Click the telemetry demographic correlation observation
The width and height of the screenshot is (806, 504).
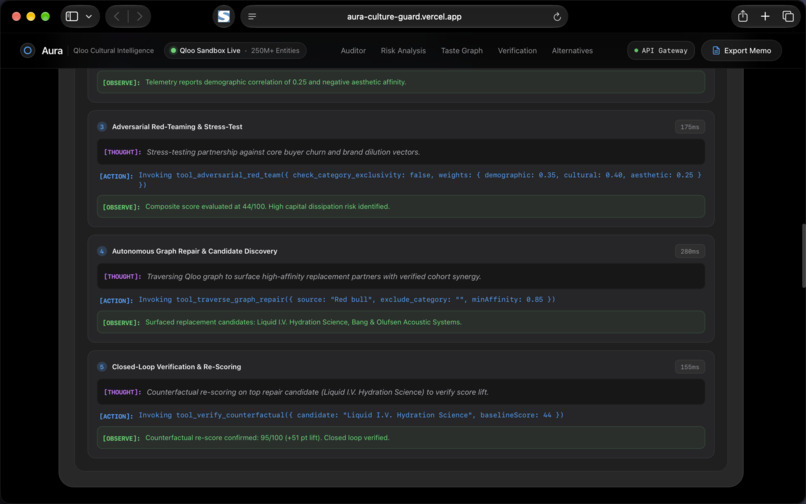pyautogui.click(x=401, y=82)
